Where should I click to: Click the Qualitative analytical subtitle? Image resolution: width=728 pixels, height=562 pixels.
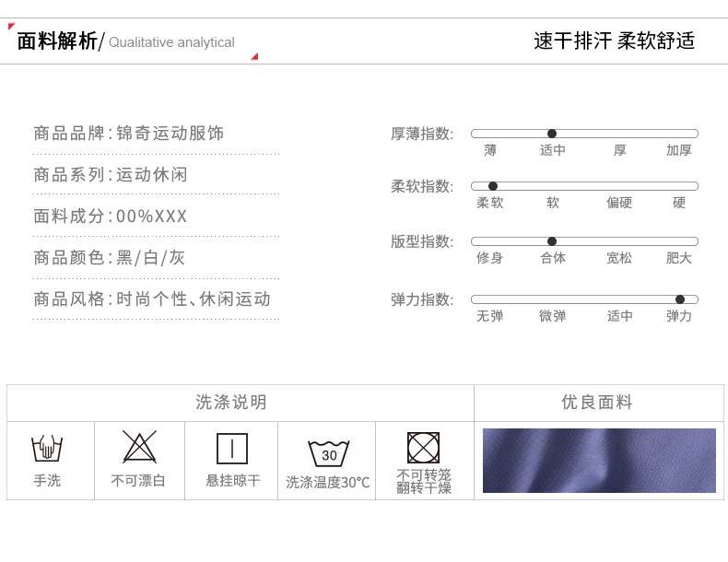(171, 42)
